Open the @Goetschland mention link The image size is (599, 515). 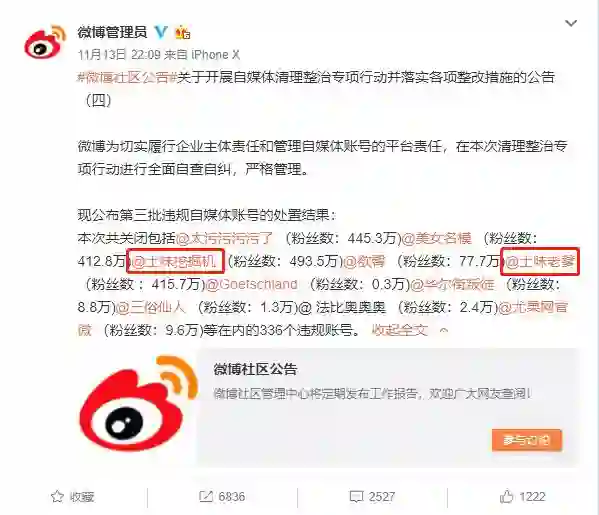(252, 284)
